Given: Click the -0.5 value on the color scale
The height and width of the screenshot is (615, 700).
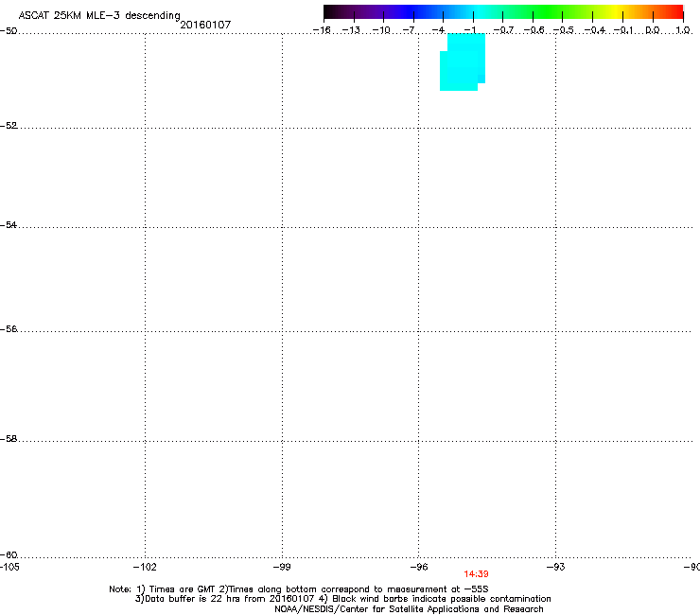Looking at the screenshot, I should tap(564, 30).
